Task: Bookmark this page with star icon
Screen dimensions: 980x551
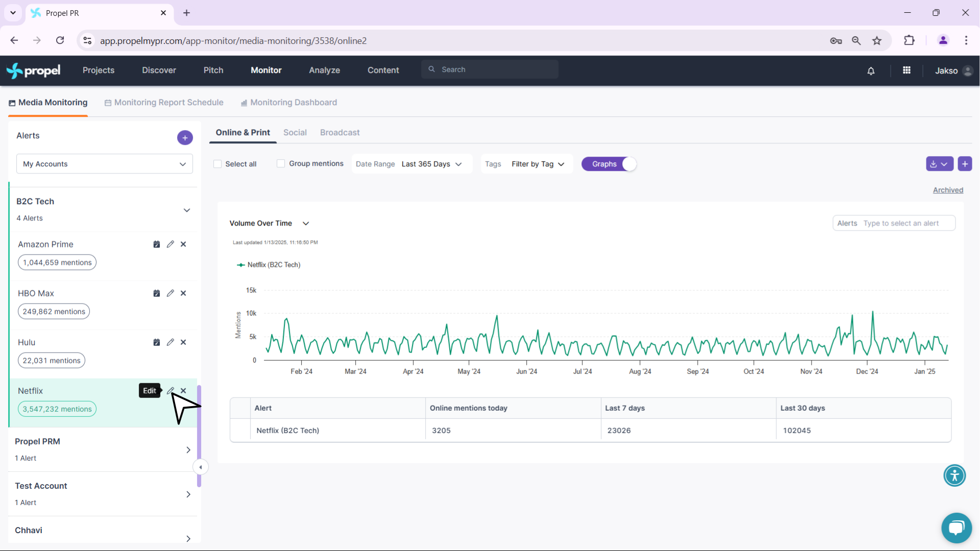Action: [x=877, y=41]
